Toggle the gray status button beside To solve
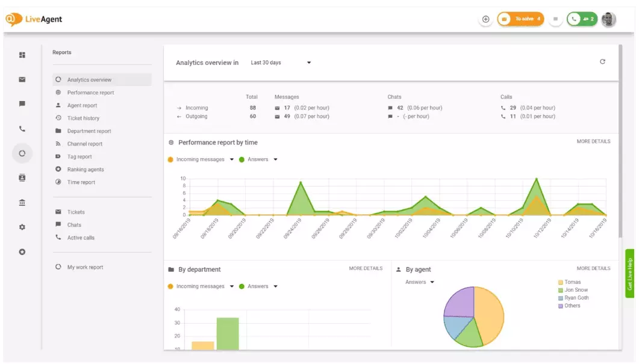The height and width of the screenshot is (364, 639). coord(555,19)
